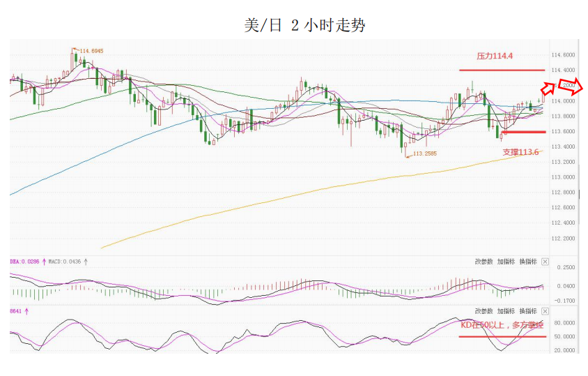Click 改参数 in the MACD panel
The image size is (588, 376).
tap(484, 262)
